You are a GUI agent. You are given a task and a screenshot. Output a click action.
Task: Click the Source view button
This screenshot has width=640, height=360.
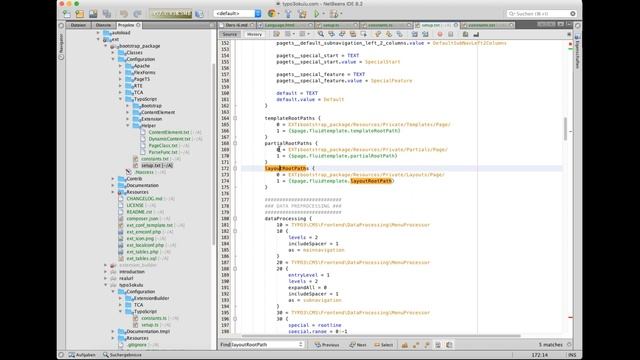[229, 34]
